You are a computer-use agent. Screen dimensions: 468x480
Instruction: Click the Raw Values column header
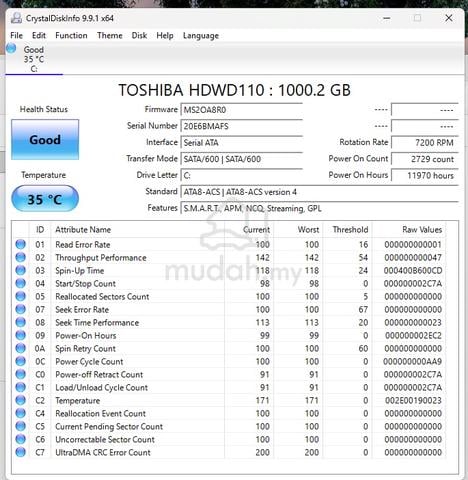[422, 230]
